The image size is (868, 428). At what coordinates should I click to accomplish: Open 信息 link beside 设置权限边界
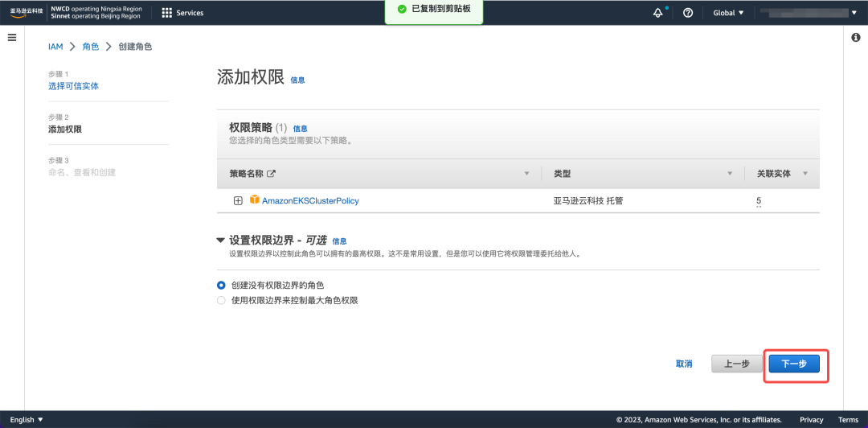(x=339, y=241)
